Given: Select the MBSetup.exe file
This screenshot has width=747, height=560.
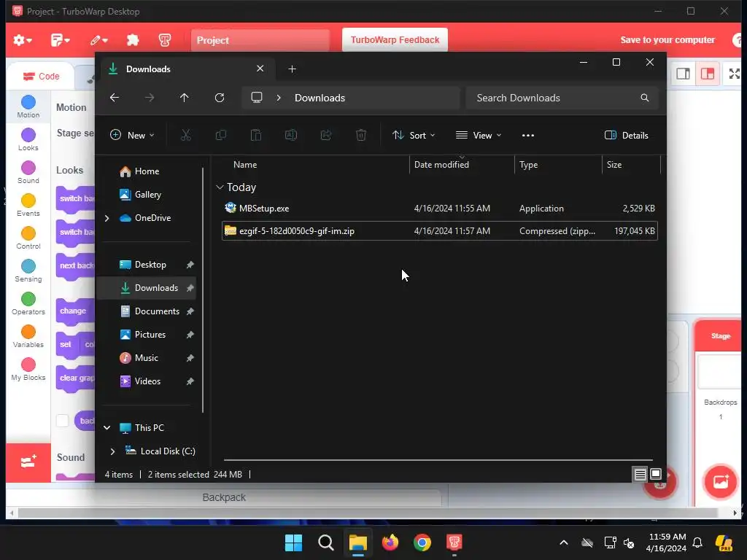Looking at the screenshot, I should (x=440, y=208).
